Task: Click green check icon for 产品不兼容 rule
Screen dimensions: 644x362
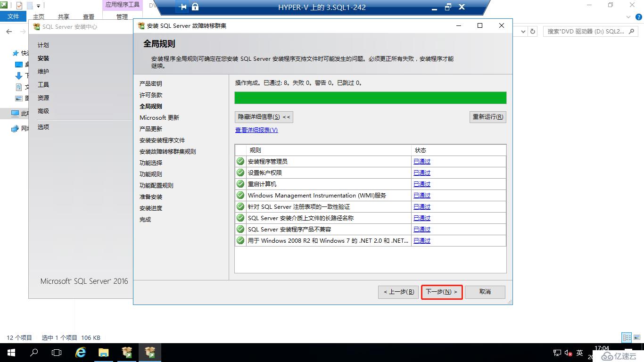Action: click(240, 229)
